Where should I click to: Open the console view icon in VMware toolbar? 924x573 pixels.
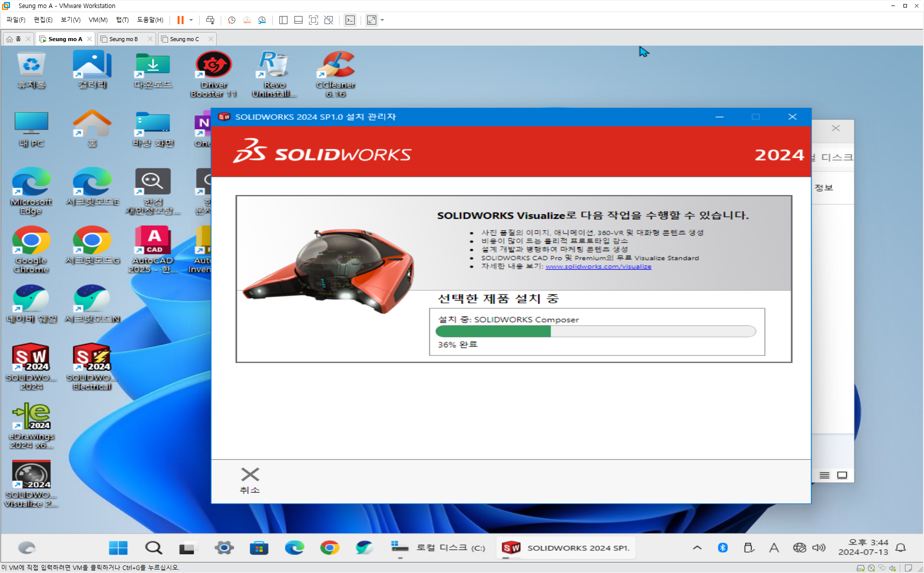pos(350,20)
